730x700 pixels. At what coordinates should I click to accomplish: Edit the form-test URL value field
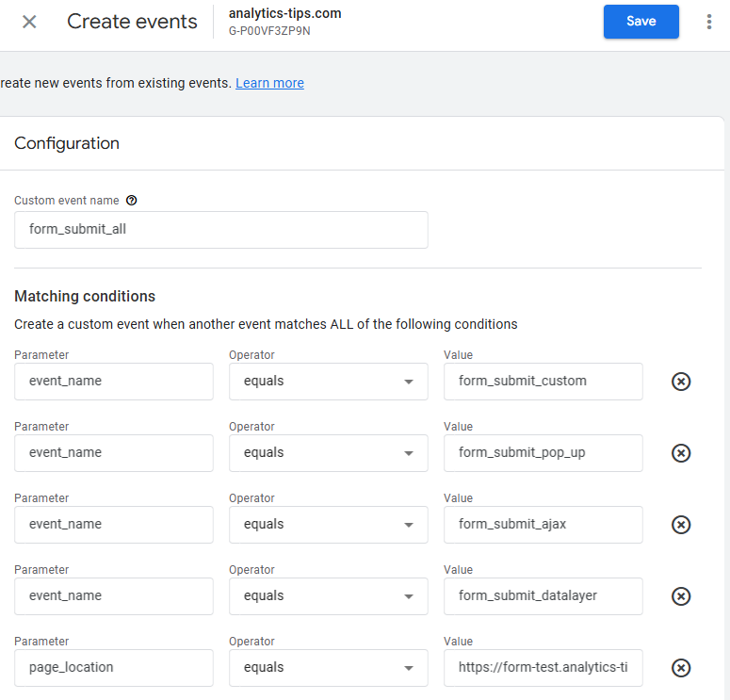(x=543, y=668)
